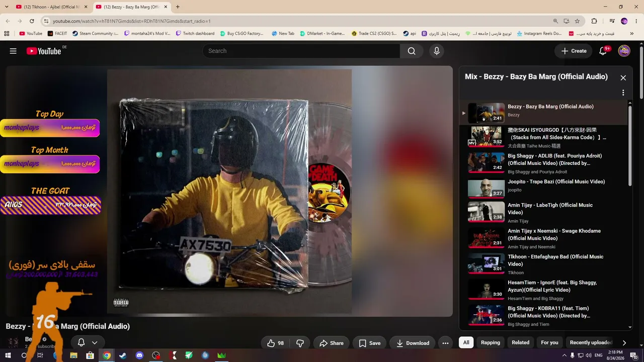The width and height of the screenshot is (644, 362).
Task: Open Chrome media controls icon
Action: (x=612, y=21)
